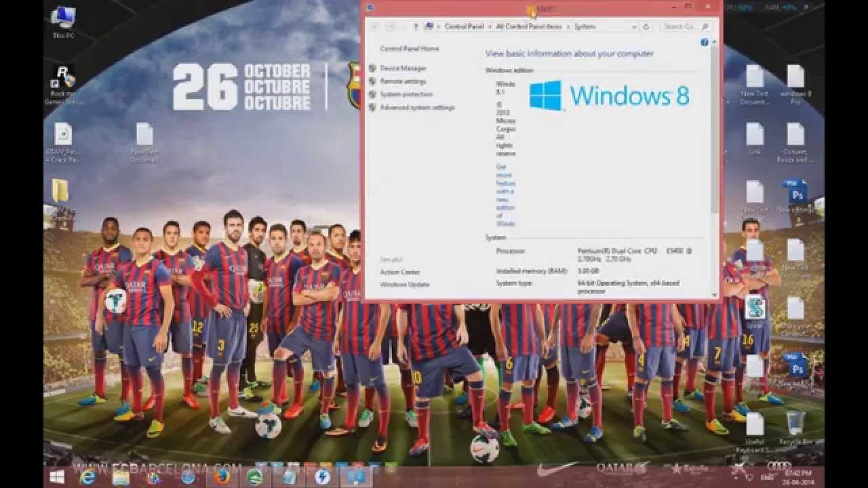Launch Internet Explorer from taskbar
This screenshot has width=868, height=488.
pos(87,476)
